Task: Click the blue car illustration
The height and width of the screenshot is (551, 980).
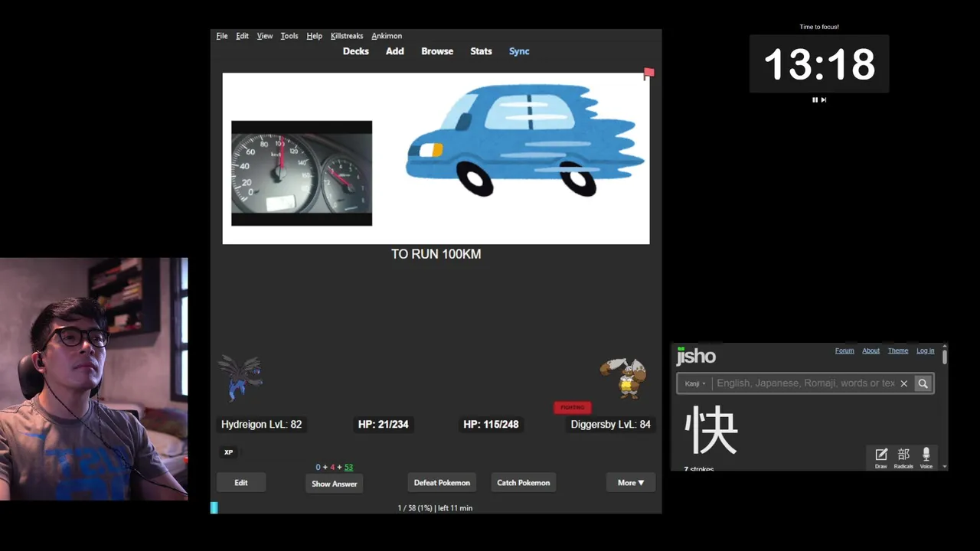Action: [x=524, y=140]
